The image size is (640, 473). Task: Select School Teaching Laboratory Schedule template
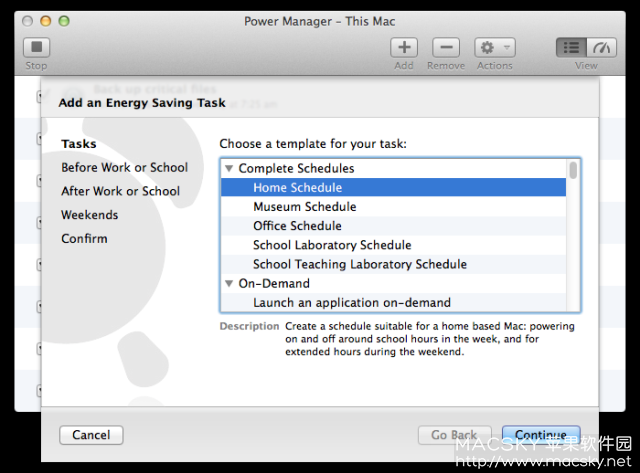(x=393, y=264)
